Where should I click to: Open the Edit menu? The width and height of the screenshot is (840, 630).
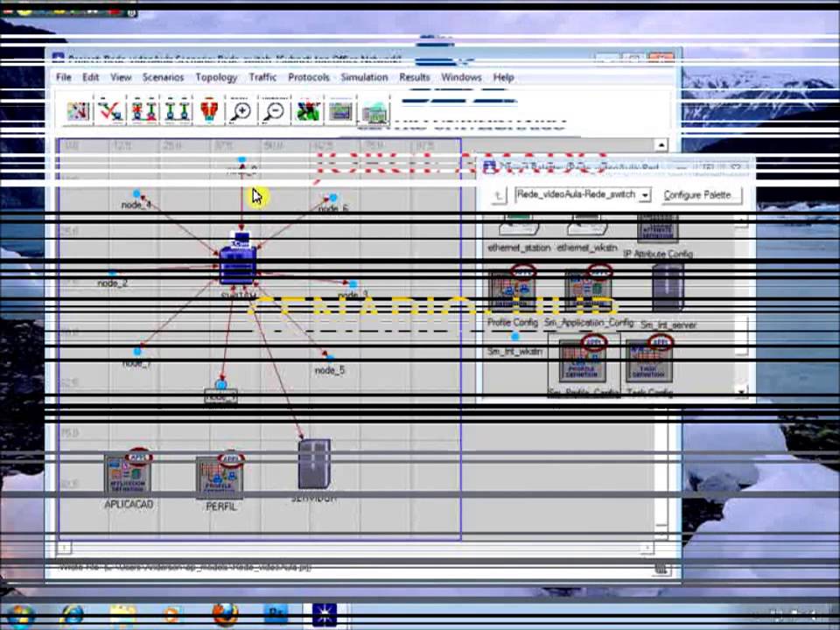90,77
